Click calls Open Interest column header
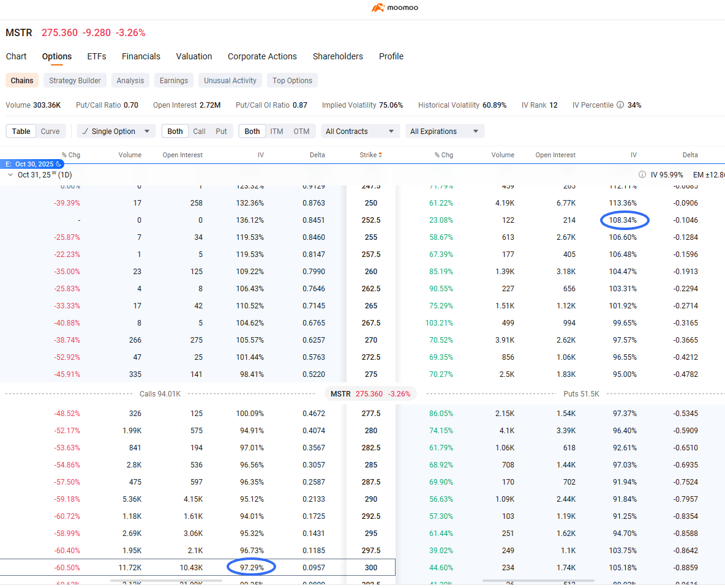Viewport: 725px width, 588px height. 182,155
